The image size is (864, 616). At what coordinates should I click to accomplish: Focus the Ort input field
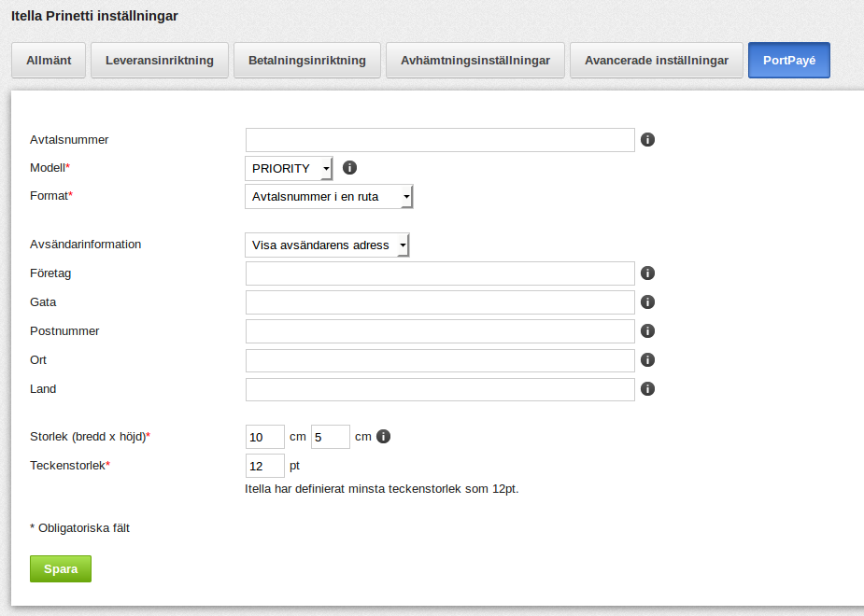coord(440,360)
